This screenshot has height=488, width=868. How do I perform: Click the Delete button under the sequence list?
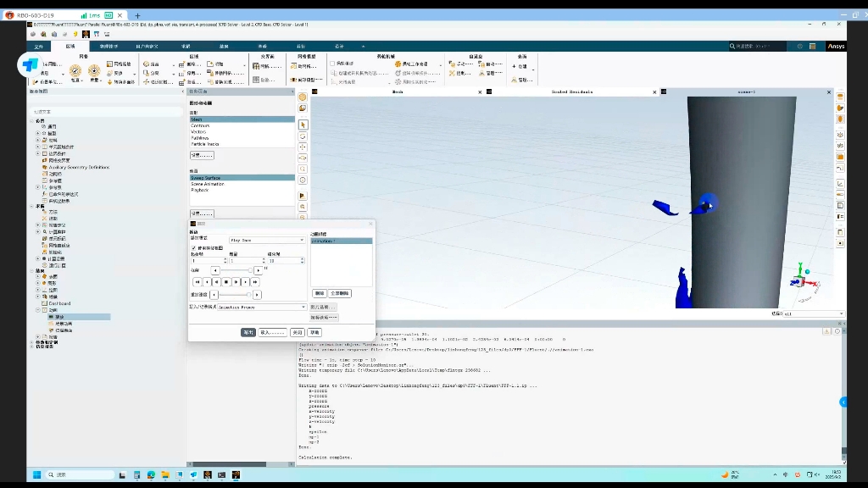click(x=320, y=293)
